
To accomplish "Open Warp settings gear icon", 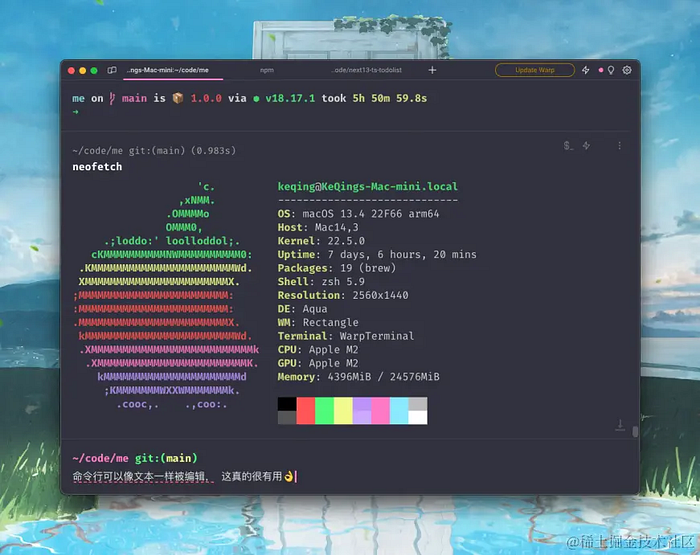I will pos(627,70).
